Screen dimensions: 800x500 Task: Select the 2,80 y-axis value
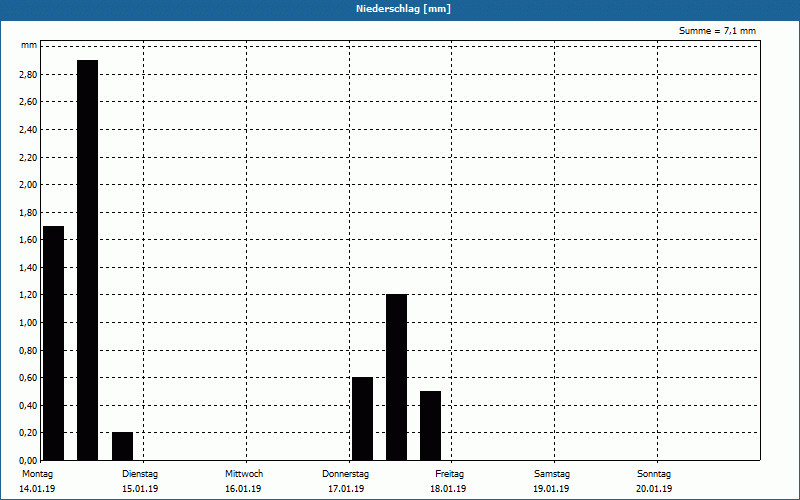click(x=28, y=74)
